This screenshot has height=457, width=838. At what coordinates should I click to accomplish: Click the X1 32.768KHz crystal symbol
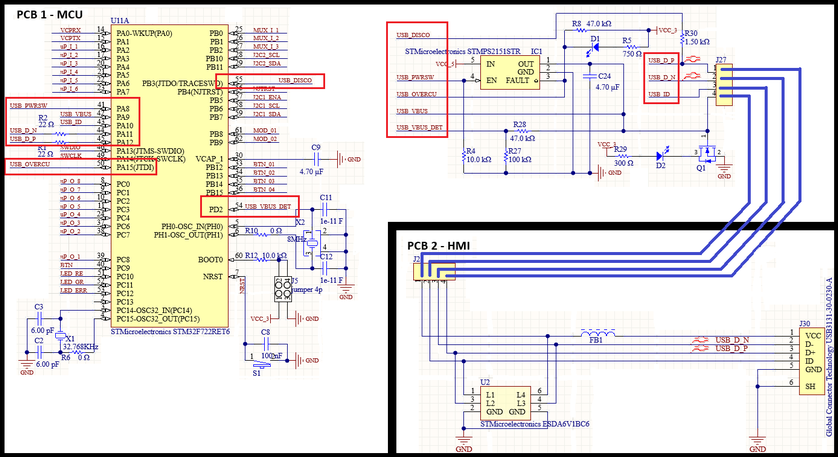point(60,337)
